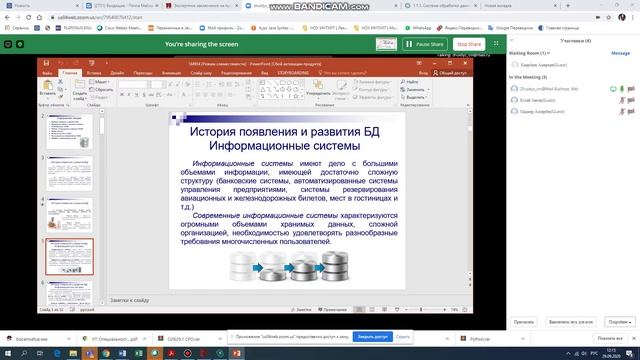Image resolution: width=640 pixels, height=360 pixels.
Task: Click the Скрыть link in sharing notice
Action: (x=402, y=337)
